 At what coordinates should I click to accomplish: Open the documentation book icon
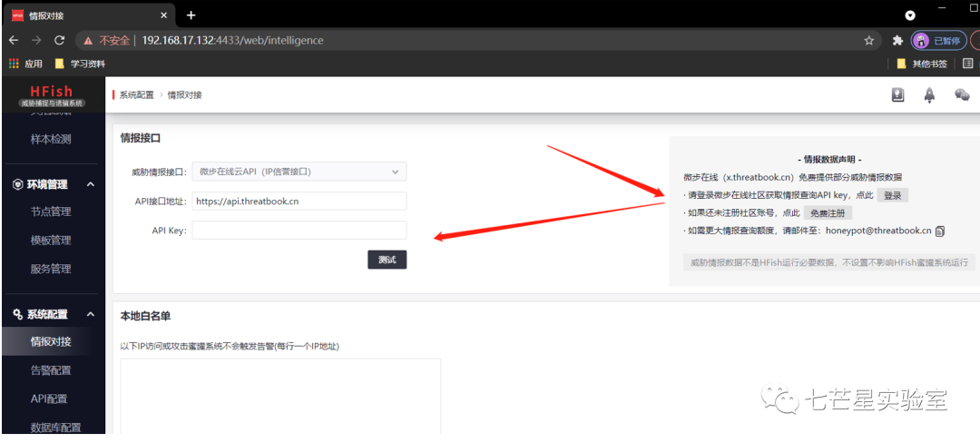898,95
